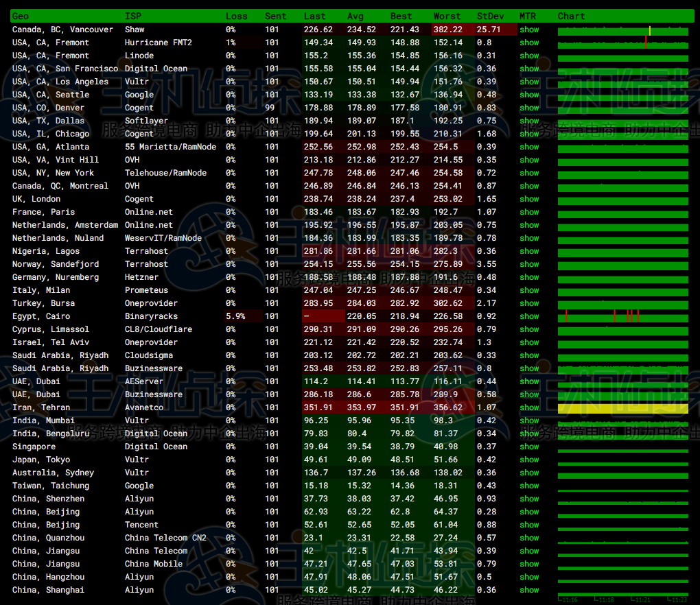Click 'Shaw' ISP cell
Image resolution: width=700 pixels, height=605 pixels.
point(135,29)
